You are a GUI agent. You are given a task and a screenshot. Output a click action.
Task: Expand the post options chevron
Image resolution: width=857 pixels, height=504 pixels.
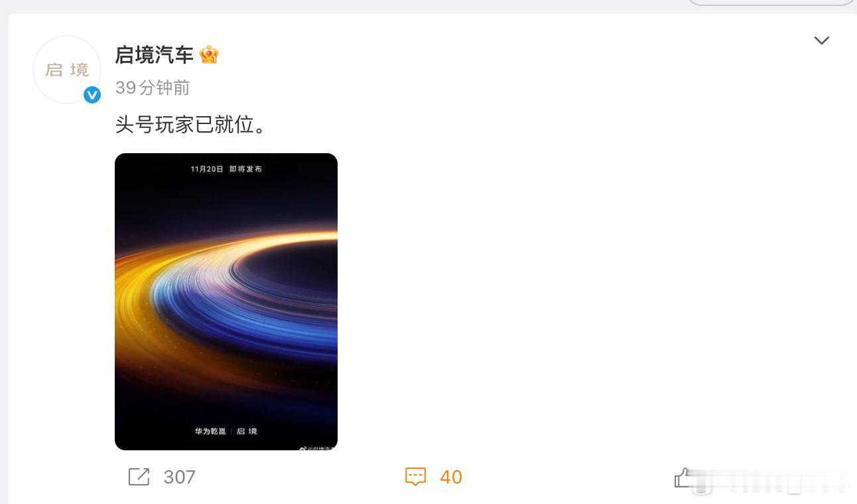[x=822, y=41]
